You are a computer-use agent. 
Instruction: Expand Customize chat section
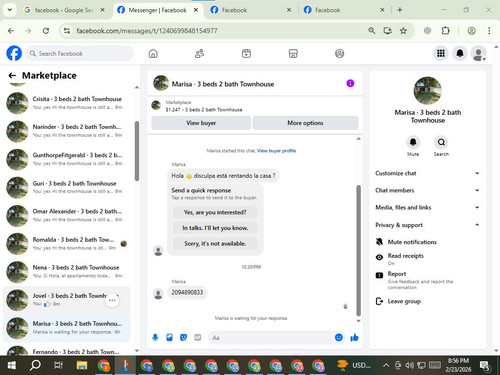427,173
